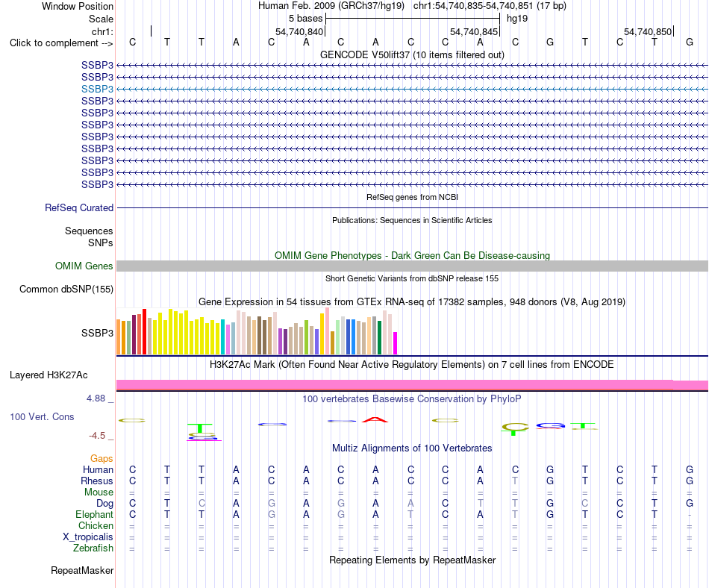Click the '5 bases' scale bar label
The image size is (709, 588).
306,19
